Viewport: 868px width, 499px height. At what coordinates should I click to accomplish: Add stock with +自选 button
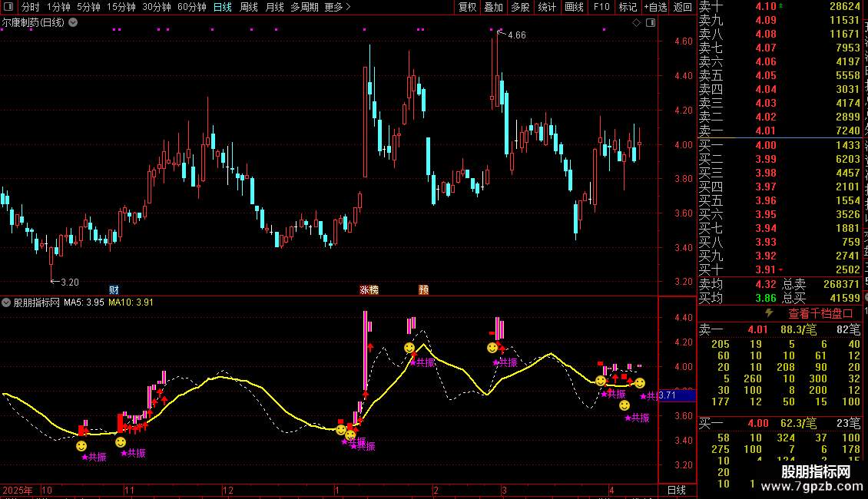pyautogui.click(x=655, y=7)
